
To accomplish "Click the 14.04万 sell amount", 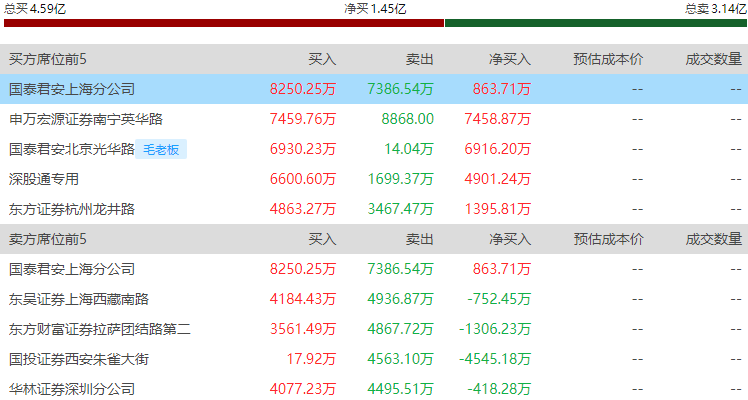I will coord(409,149).
